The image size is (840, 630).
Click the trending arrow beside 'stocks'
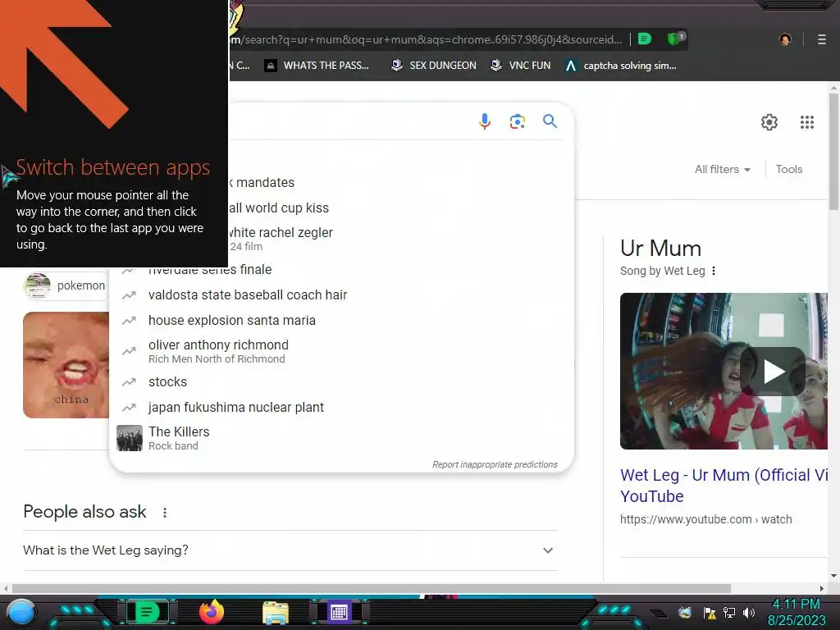click(x=129, y=382)
